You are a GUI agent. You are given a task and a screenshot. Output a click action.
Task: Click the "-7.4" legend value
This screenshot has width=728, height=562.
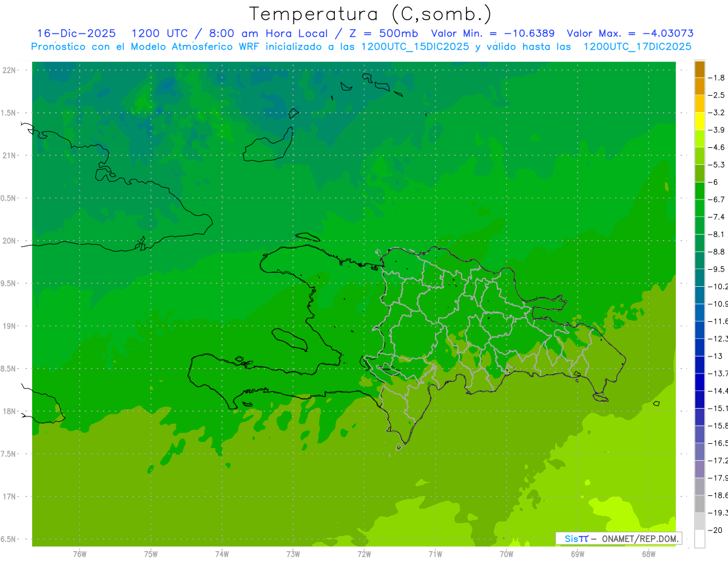(x=718, y=217)
